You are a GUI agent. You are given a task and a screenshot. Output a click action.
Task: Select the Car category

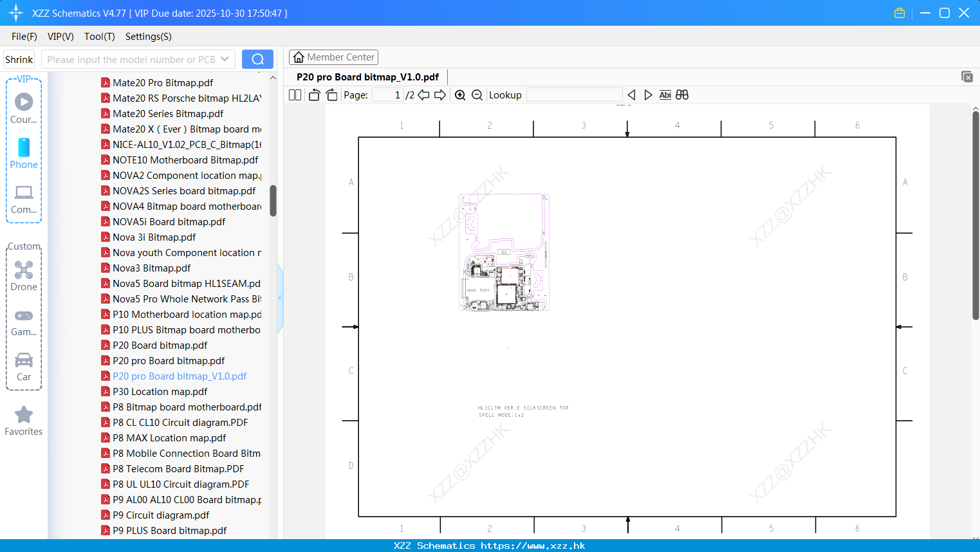point(24,367)
